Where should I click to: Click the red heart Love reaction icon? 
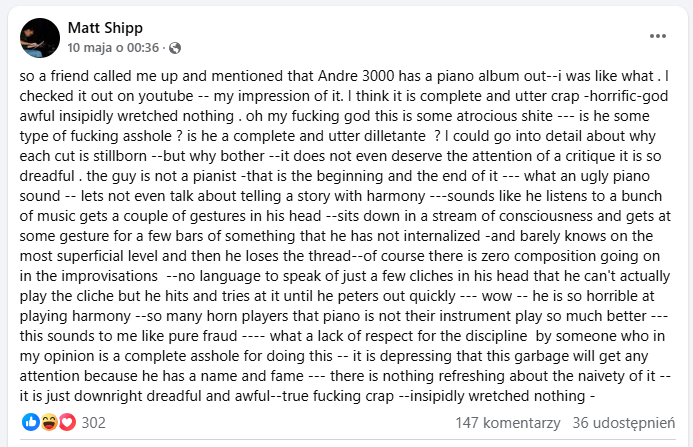67,422
